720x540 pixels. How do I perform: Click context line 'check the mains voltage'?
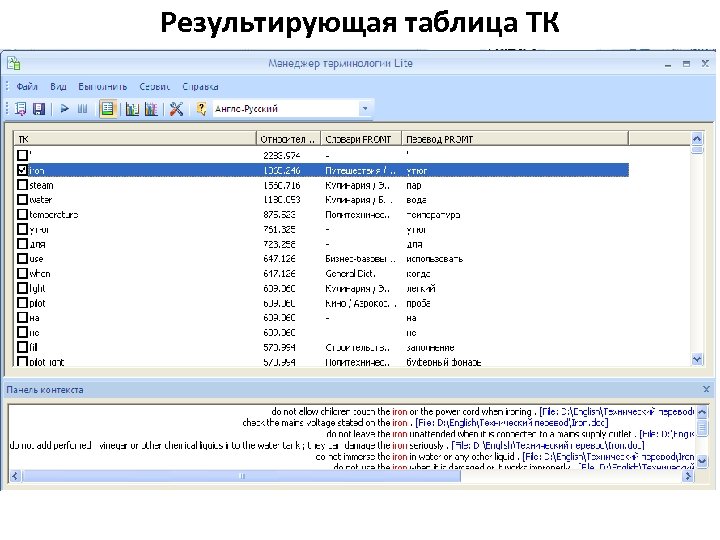(425, 423)
